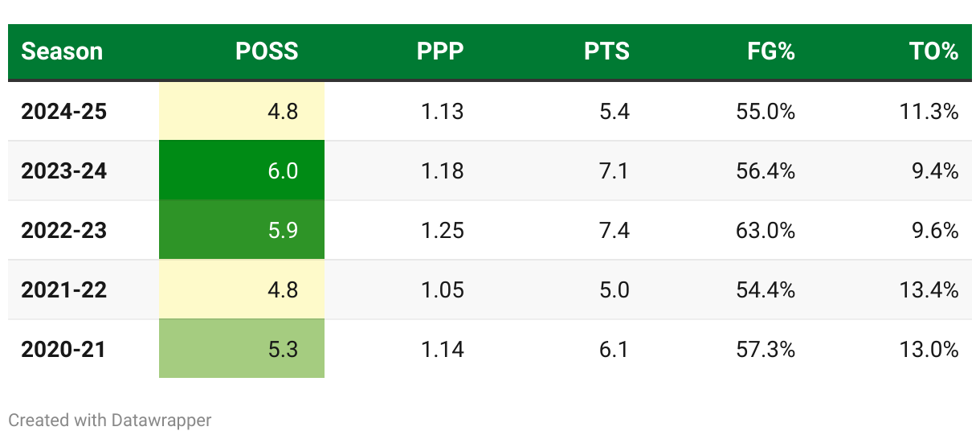This screenshot has width=980, height=439.
Task: Select the 2022-23 season row label
Action: coord(63,230)
